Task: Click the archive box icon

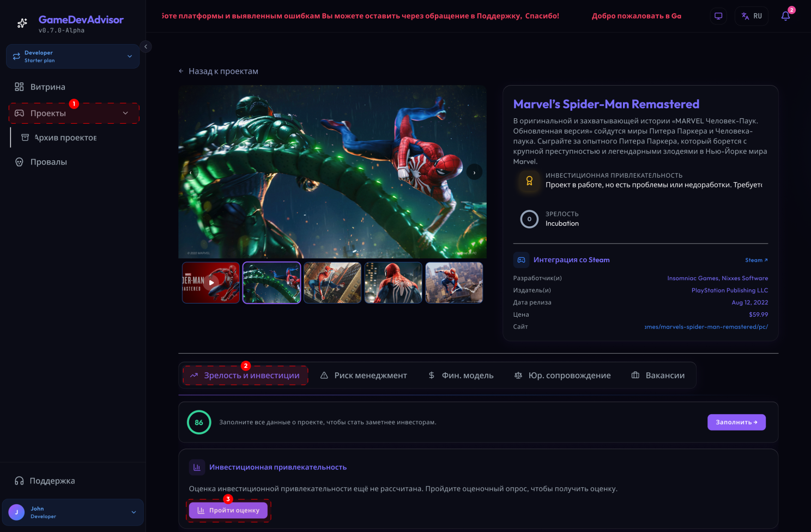Action: point(25,138)
